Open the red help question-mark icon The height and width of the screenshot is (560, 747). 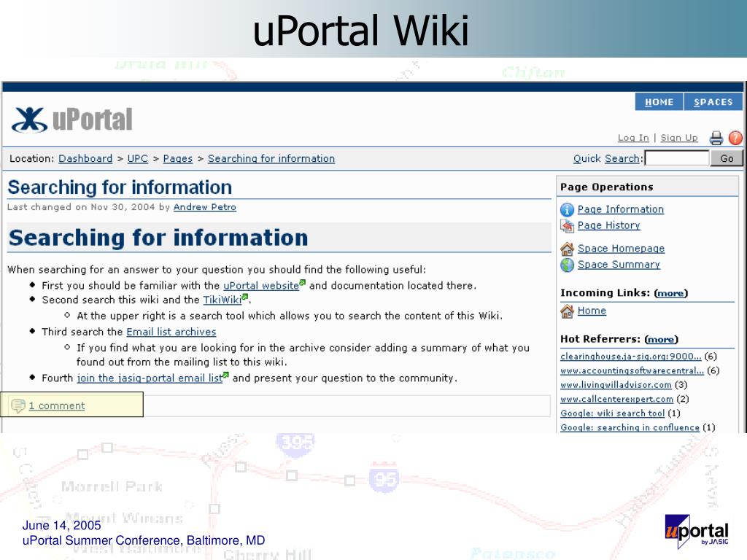pyautogui.click(x=735, y=138)
